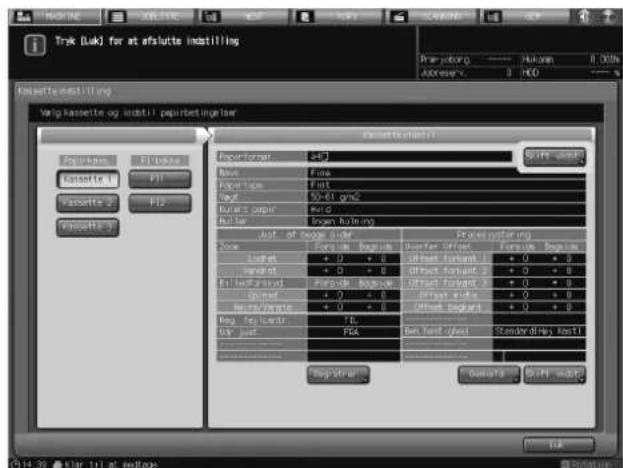Click the Offset forkant 1 row values
The width and height of the screenshot is (623, 468).
click(539, 259)
